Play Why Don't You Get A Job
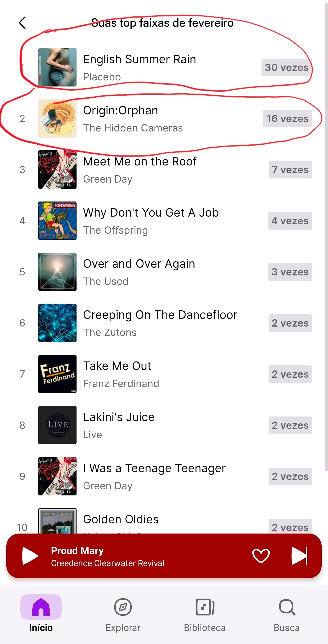Image resolution: width=328 pixels, height=644 pixels. (x=151, y=213)
